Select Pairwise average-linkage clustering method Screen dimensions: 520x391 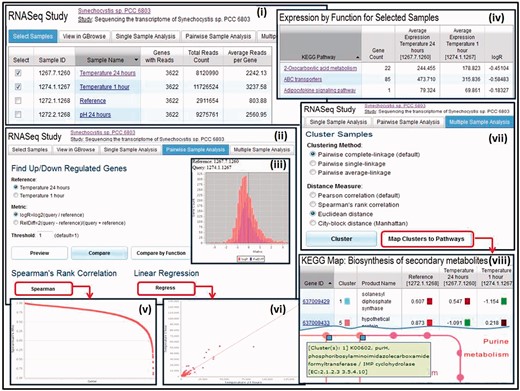(313, 173)
